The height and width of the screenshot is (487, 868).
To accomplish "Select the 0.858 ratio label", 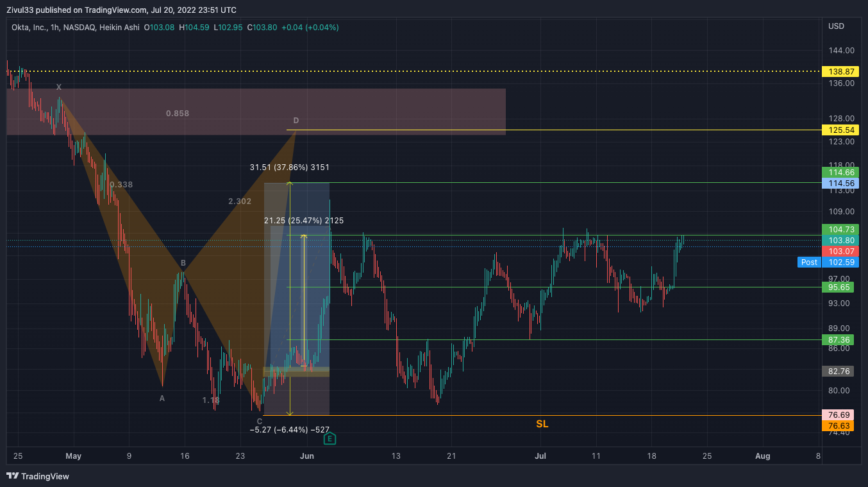I will (x=178, y=114).
